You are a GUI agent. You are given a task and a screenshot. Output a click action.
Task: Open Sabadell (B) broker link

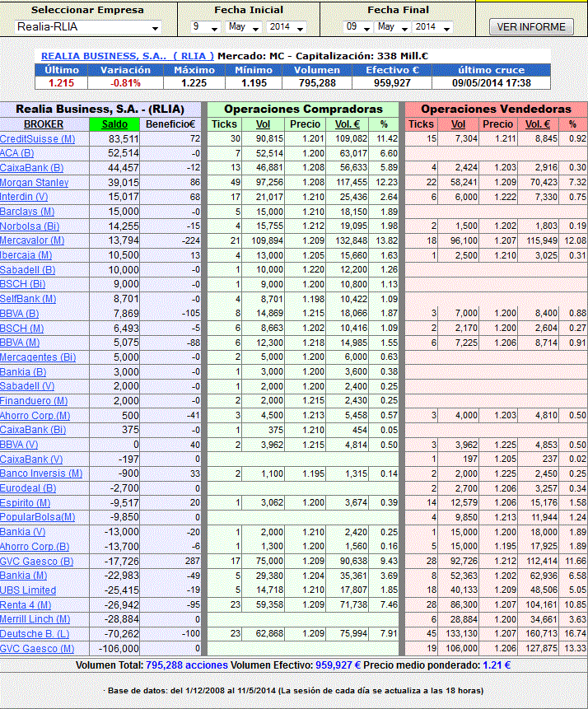tap(28, 270)
